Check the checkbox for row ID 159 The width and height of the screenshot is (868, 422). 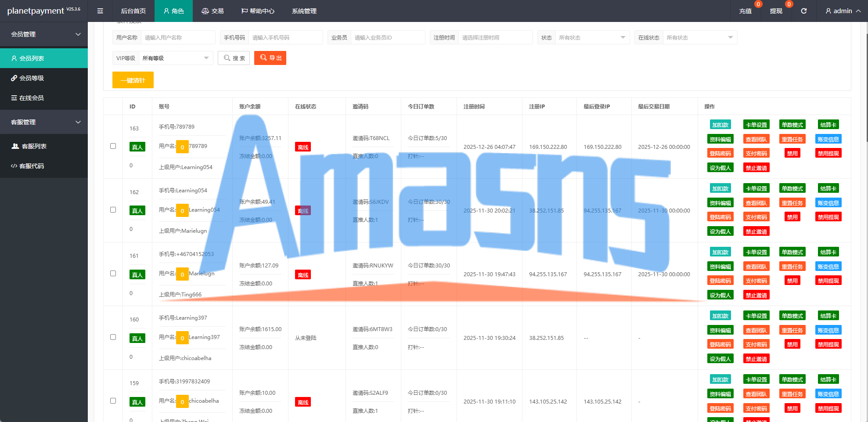click(x=113, y=400)
